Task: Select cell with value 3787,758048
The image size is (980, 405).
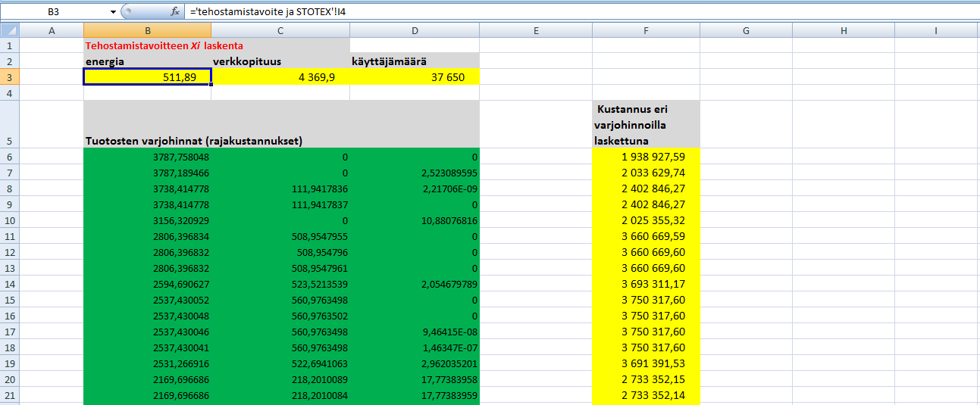Action: 147,157
